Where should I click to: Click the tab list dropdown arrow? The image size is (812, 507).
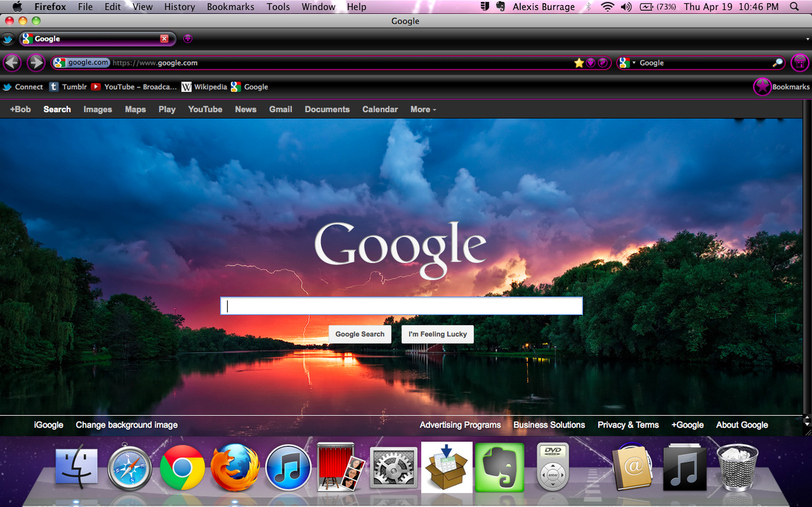tap(807, 39)
